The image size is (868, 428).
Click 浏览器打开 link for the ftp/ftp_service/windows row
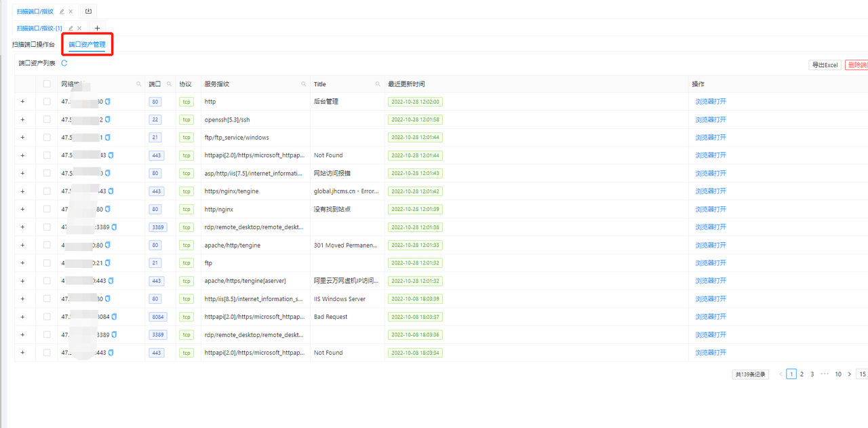710,138
